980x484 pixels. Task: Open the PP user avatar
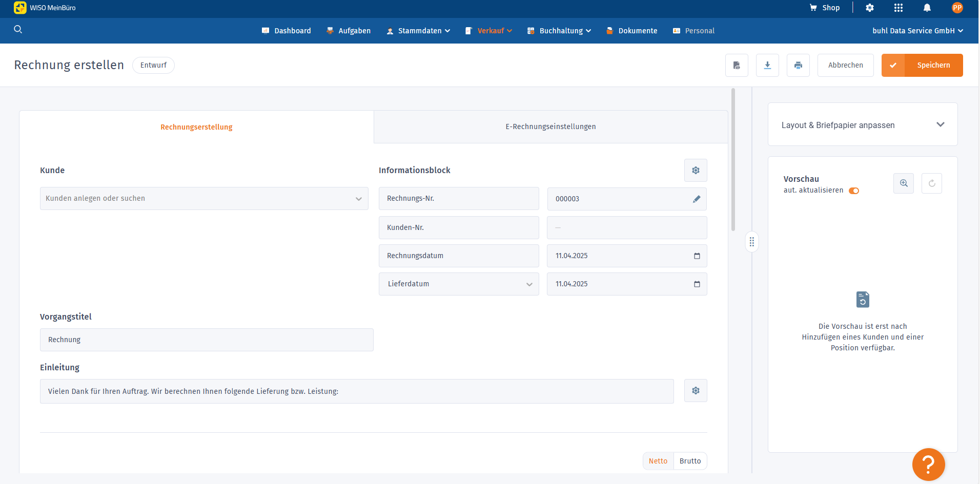coord(957,8)
